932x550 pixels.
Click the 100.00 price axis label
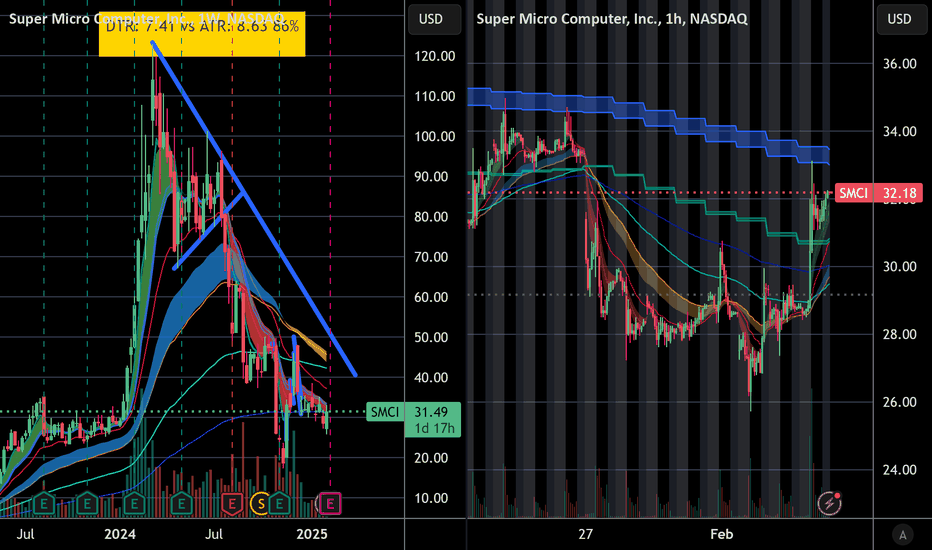pos(434,136)
